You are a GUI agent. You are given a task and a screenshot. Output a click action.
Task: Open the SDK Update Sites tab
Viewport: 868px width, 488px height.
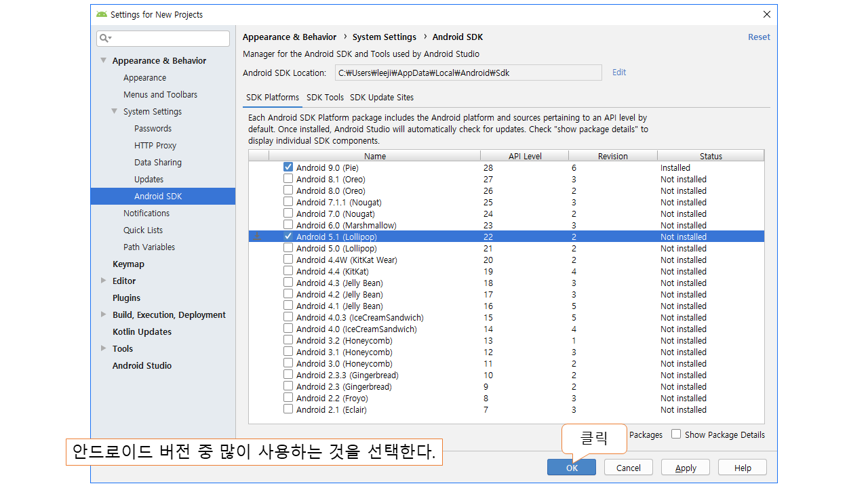click(x=382, y=98)
